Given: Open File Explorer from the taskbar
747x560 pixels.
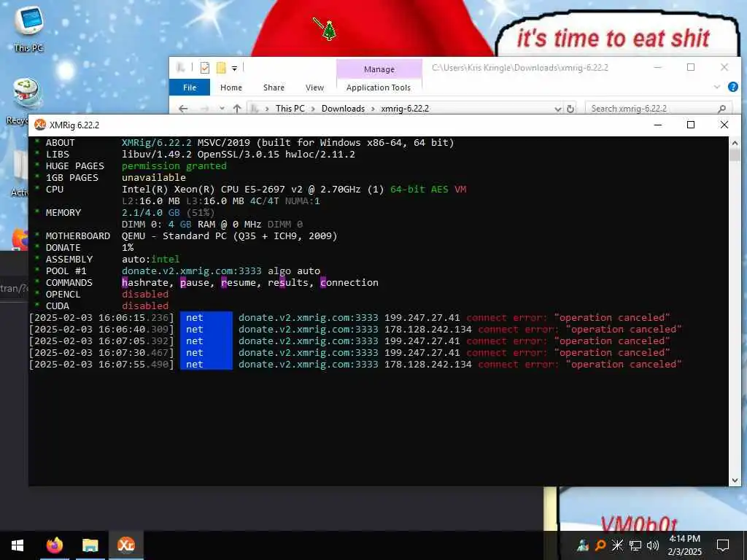Looking at the screenshot, I should pyautogui.click(x=90, y=545).
